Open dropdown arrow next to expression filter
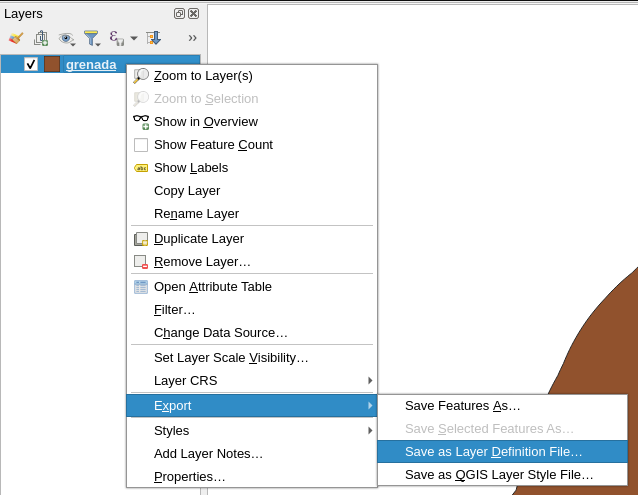 coord(134,39)
